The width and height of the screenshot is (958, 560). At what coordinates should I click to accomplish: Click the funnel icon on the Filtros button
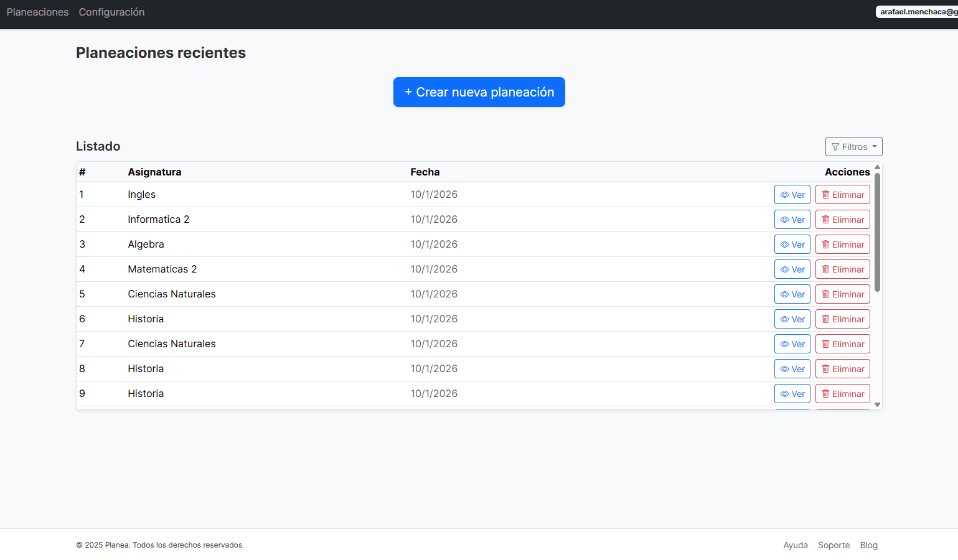pos(835,146)
